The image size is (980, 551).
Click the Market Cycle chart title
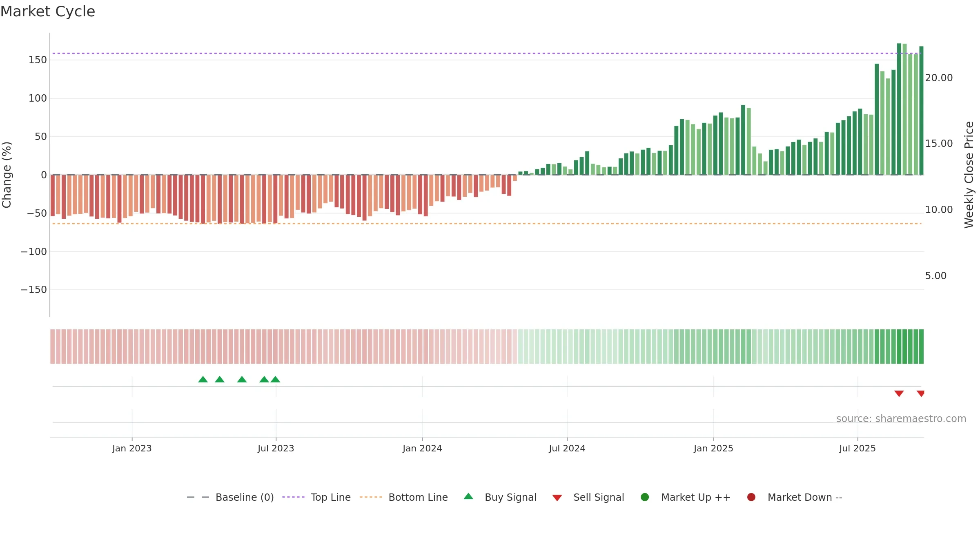tap(47, 11)
